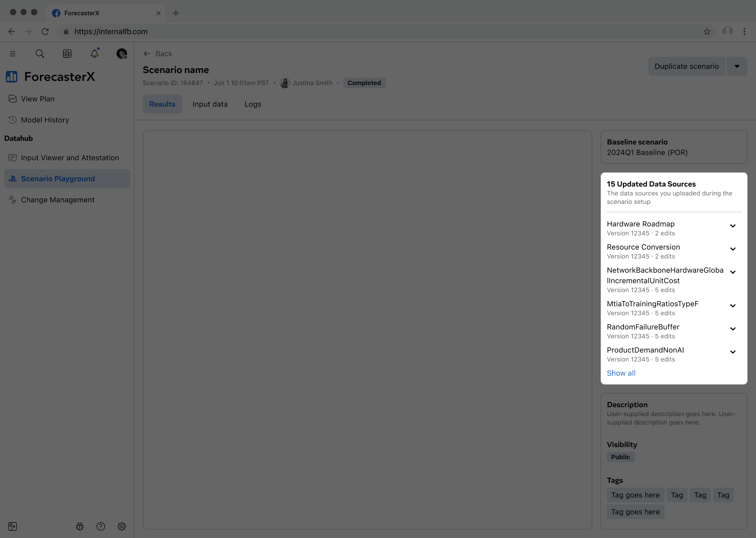Click browser forward arrow
This screenshot has height=538, width=756.
[x=28, y=32]
